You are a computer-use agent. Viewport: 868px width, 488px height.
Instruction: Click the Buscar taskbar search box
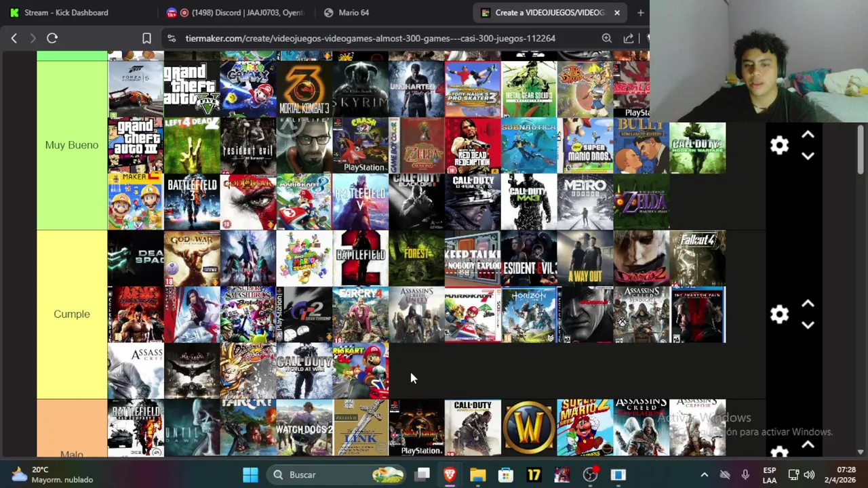[338, 475]
